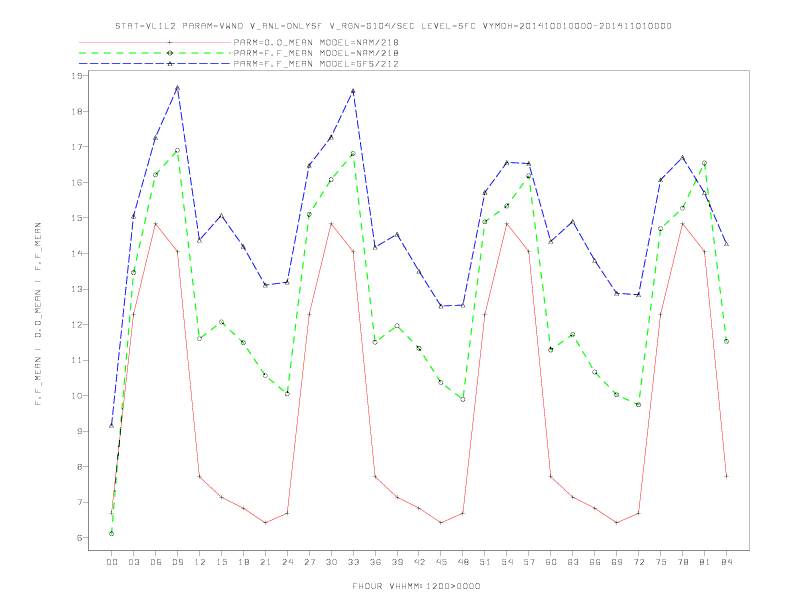Screen dimensions: 792x612
Task: Click y-axis tick label 6
Action: coord(79,538)
